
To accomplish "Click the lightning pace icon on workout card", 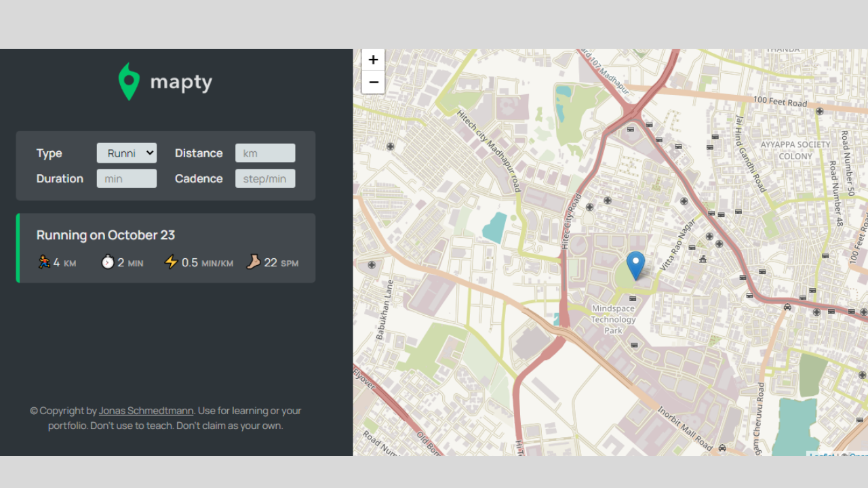I will pos(170,262).
